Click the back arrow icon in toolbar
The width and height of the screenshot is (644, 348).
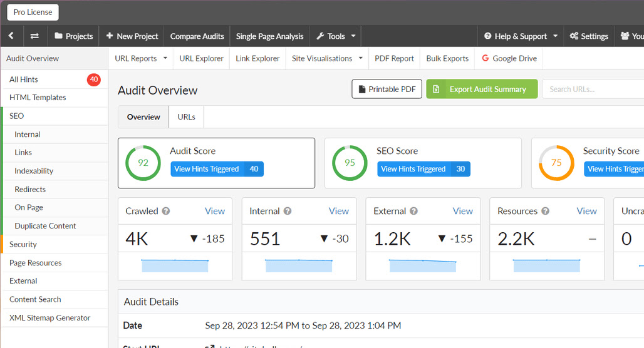11,36
